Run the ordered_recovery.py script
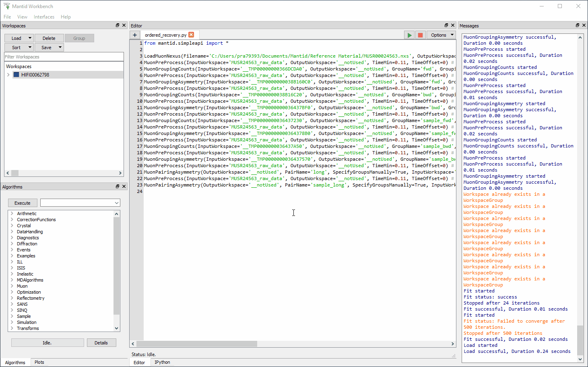 (x=409, y=35)
